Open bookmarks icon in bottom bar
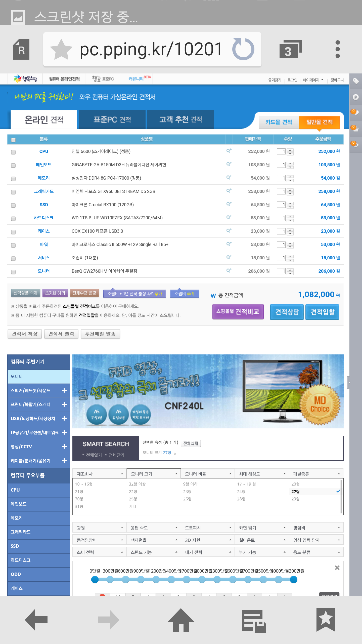The width and height of the screenshot is (362, 644). [x=326, y=620]
